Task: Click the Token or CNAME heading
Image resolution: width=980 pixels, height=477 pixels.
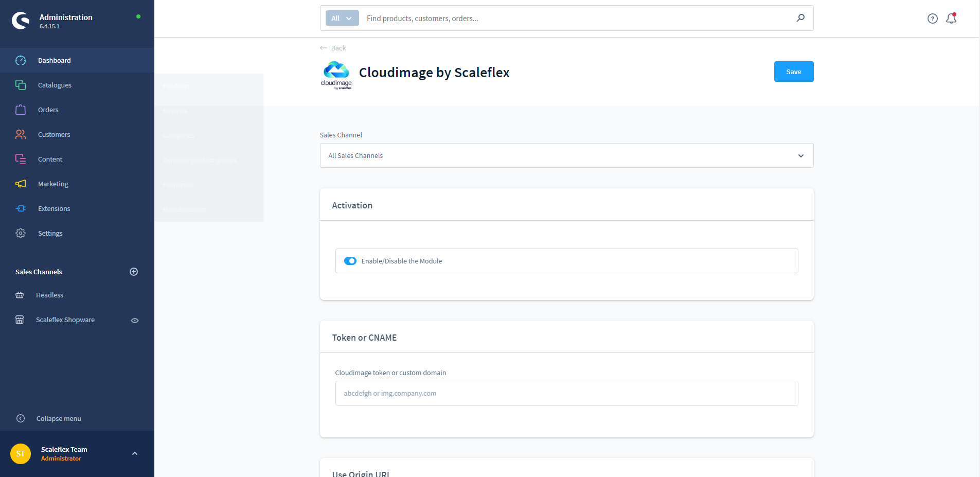Action: [364, 338]
